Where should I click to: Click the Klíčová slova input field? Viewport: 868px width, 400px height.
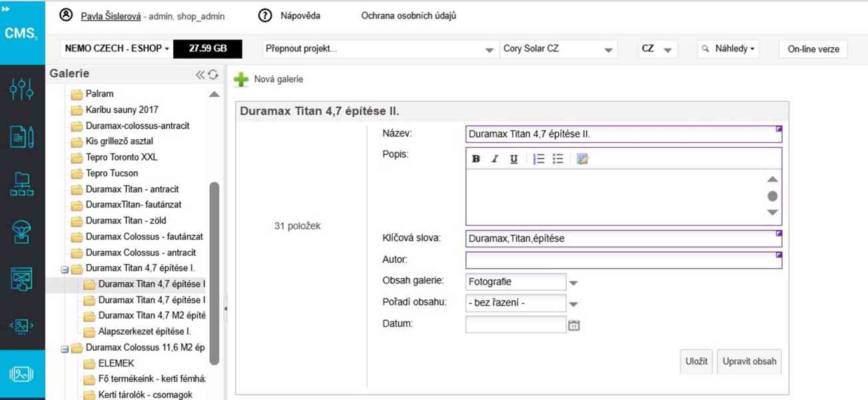pyautogui.click(x=623, y=238)
